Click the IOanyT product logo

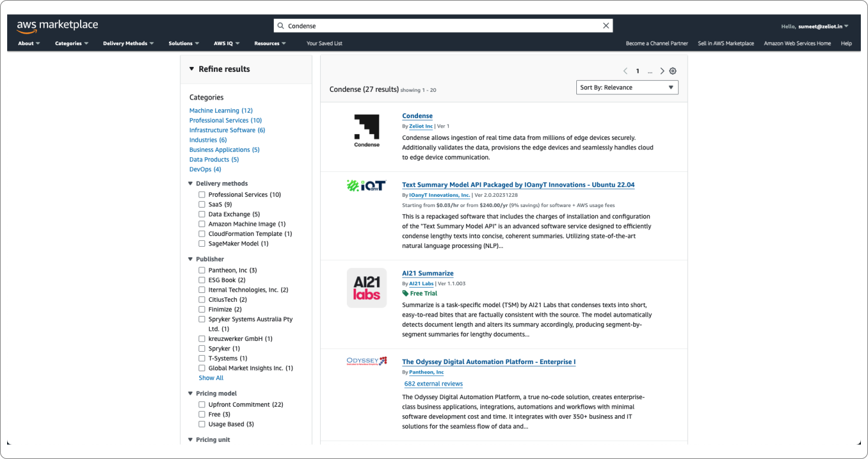pos(366,186)
